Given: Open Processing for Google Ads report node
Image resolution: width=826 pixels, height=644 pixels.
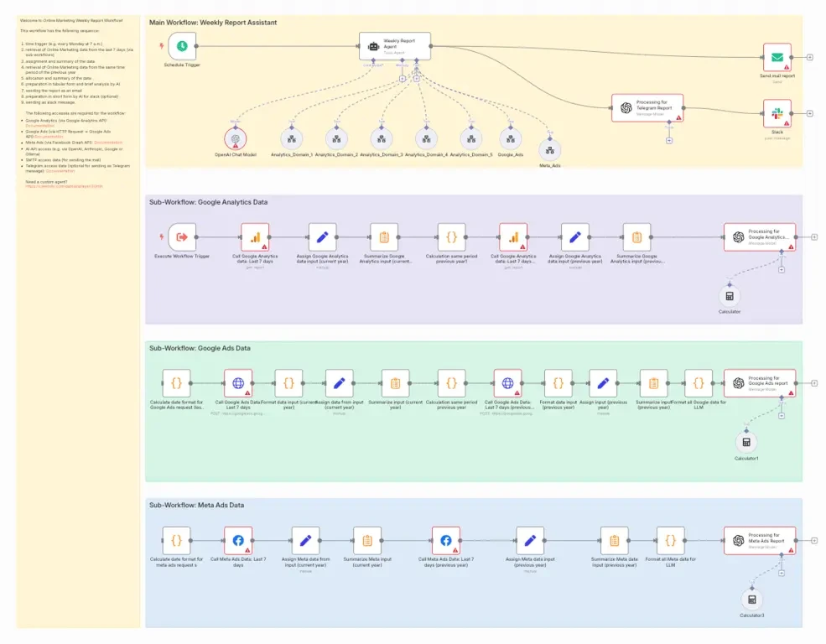Looking at the screenshot, I should point(760,383).
